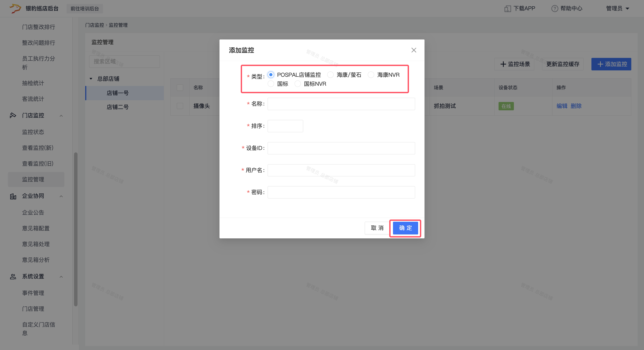Screen dimensions: 644x350
Task: Select the 海康/萤石 radio option
Action: (x=330, y=75)
